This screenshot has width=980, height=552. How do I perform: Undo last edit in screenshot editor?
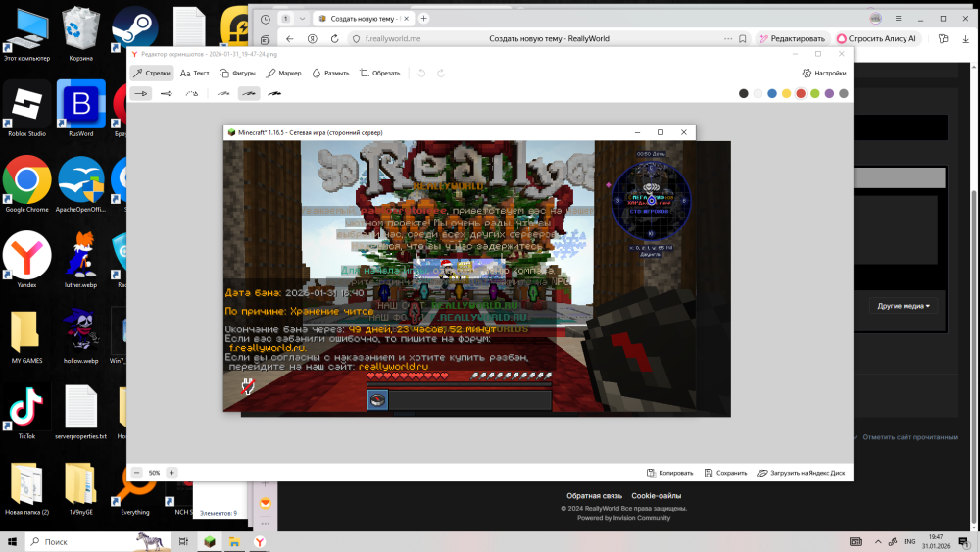tap(421, 74)
